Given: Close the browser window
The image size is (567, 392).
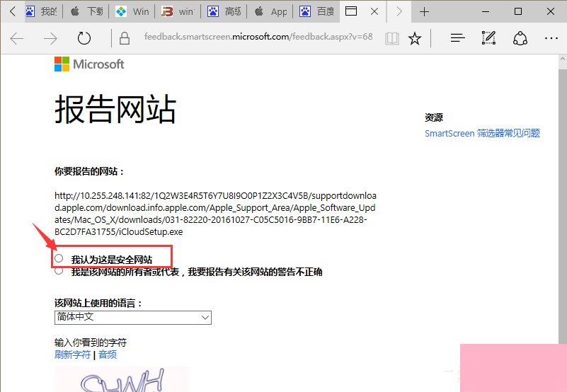Looking at the screenshot, I should click(x=551, y=11).
